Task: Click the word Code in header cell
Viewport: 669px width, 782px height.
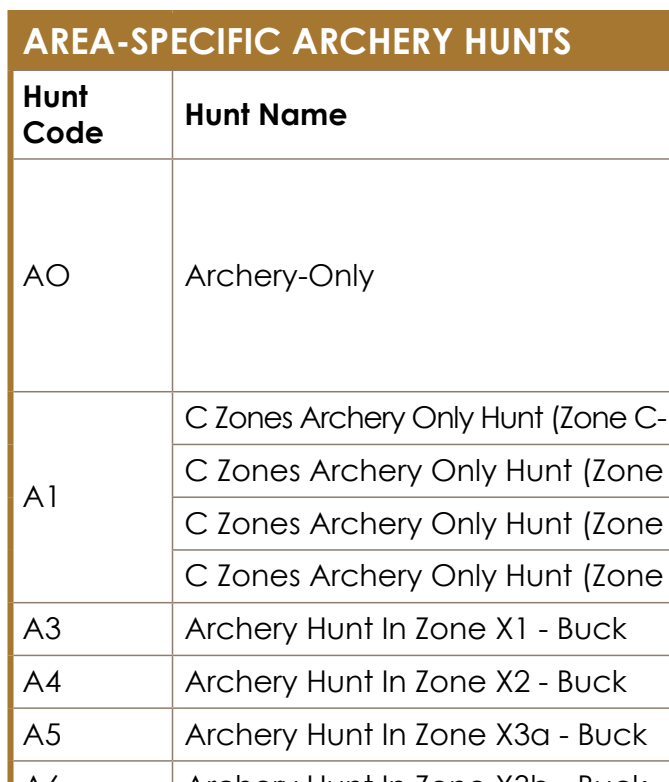Action: [63, 133]
